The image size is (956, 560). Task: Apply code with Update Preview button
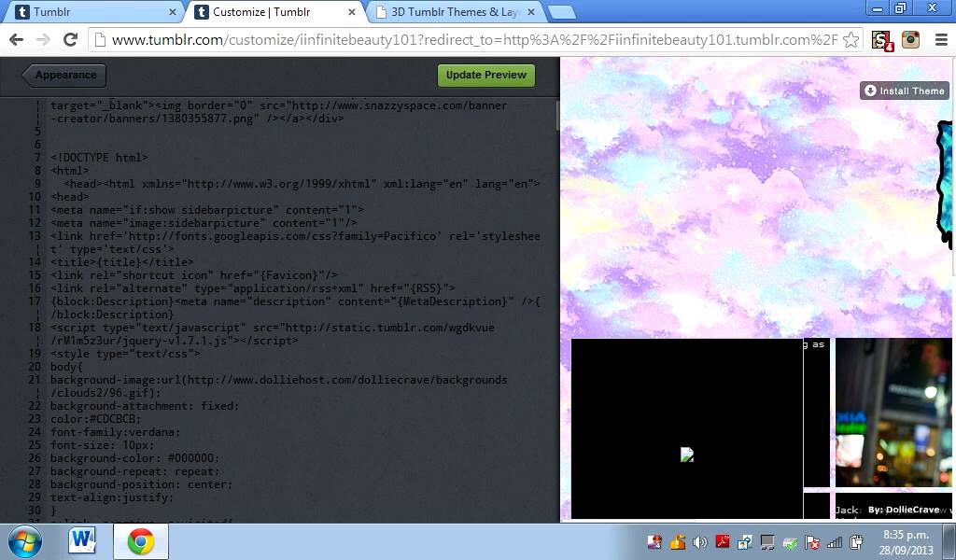pyautogui.click(x=485, y=75)
